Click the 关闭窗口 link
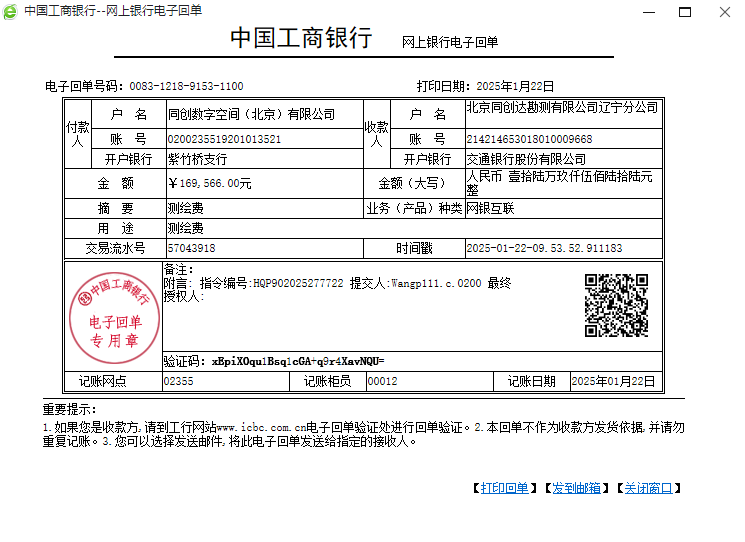The width and height of the screenshot is (745, 542). [x=648, y=488]
